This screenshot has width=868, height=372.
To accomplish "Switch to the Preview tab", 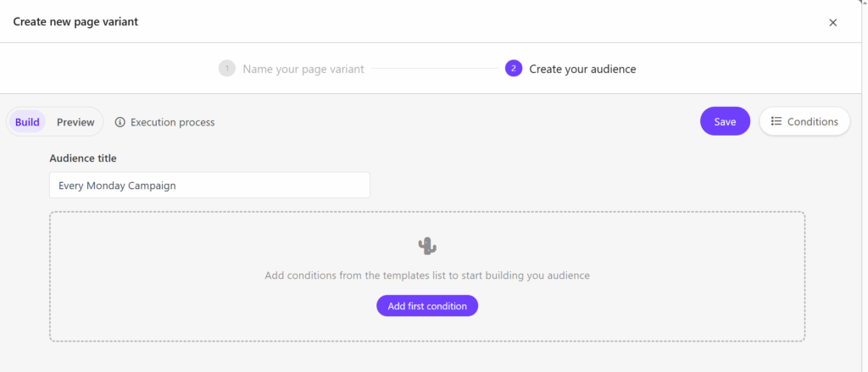I will tap(75, 122).
